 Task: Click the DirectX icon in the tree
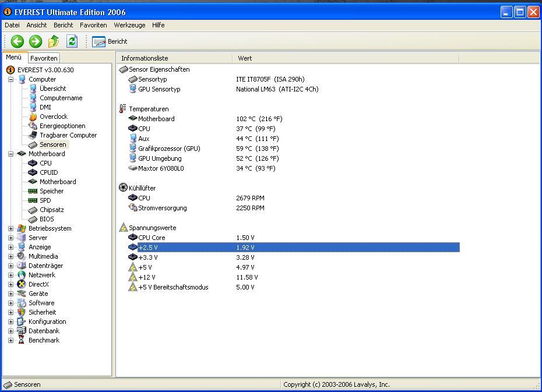(x=22, y=284)
